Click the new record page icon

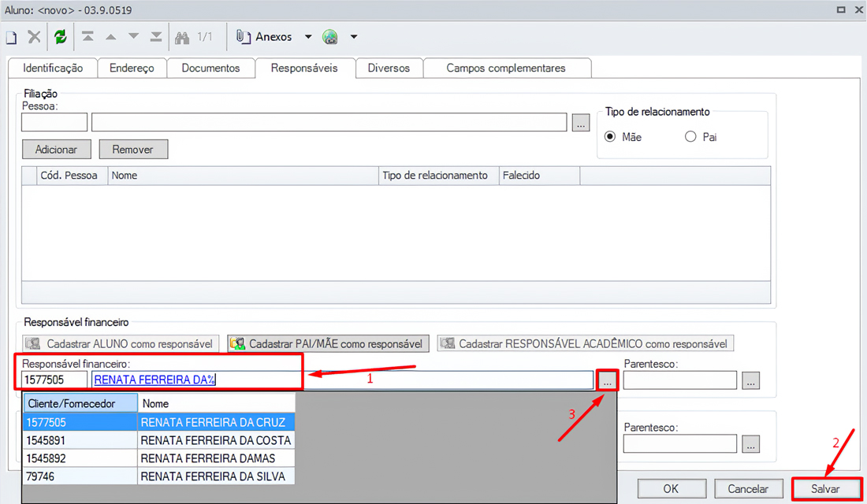point(12,37)
